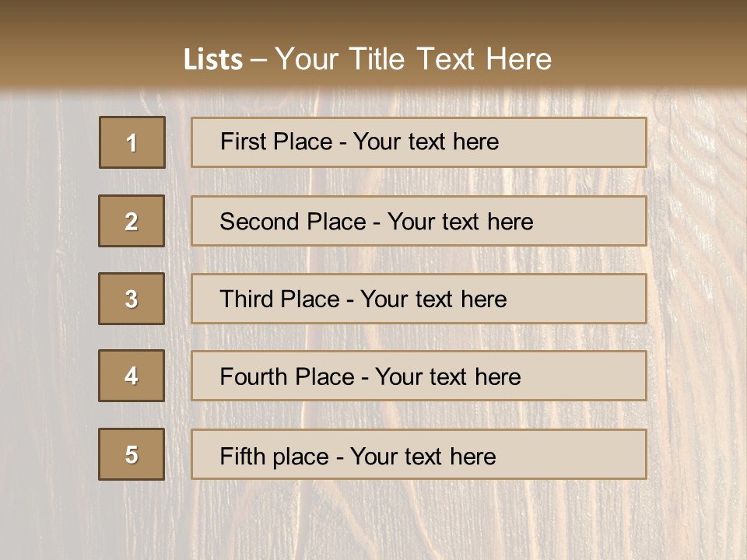Click the slide title text
Viewport: 747px width, 560px height.
(x=367, y=59)
